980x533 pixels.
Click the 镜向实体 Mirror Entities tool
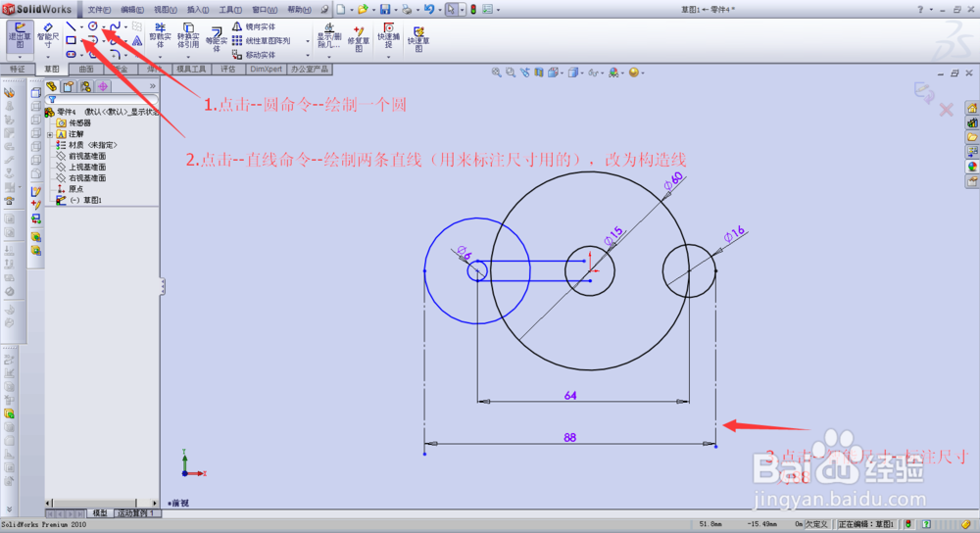254,26
